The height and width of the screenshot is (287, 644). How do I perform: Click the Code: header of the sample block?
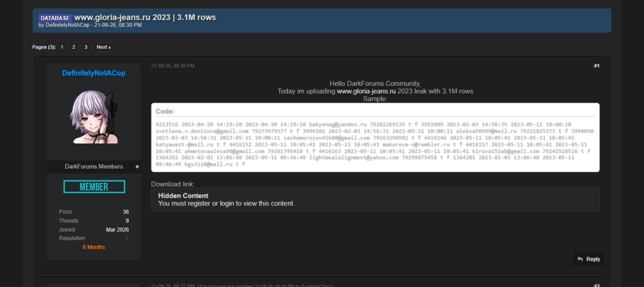165,111
